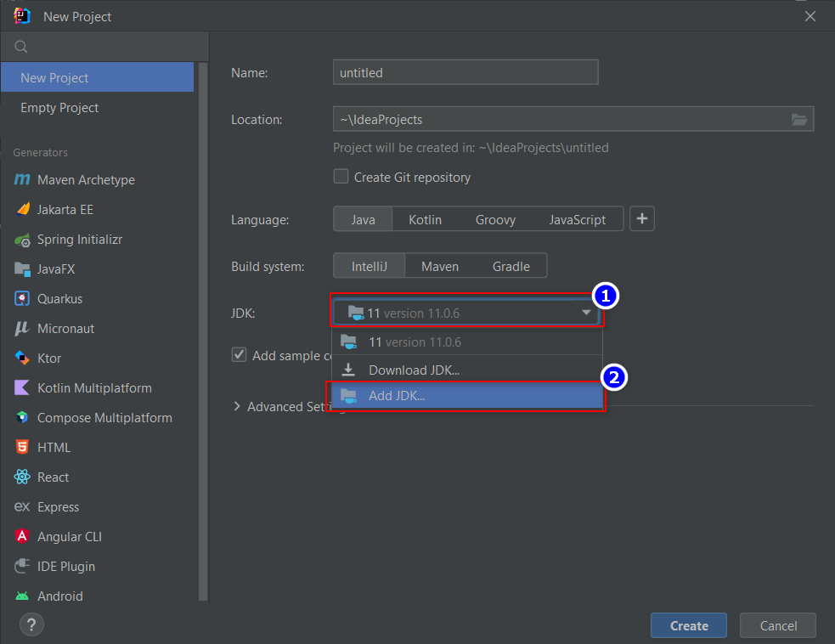Select Maven Archetype label

pyautogui.click(x=86, y=180)
